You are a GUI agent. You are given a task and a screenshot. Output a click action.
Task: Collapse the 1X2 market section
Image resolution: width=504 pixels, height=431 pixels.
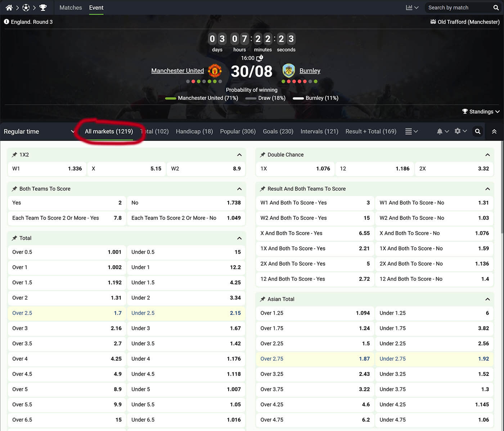pos(239,155)
